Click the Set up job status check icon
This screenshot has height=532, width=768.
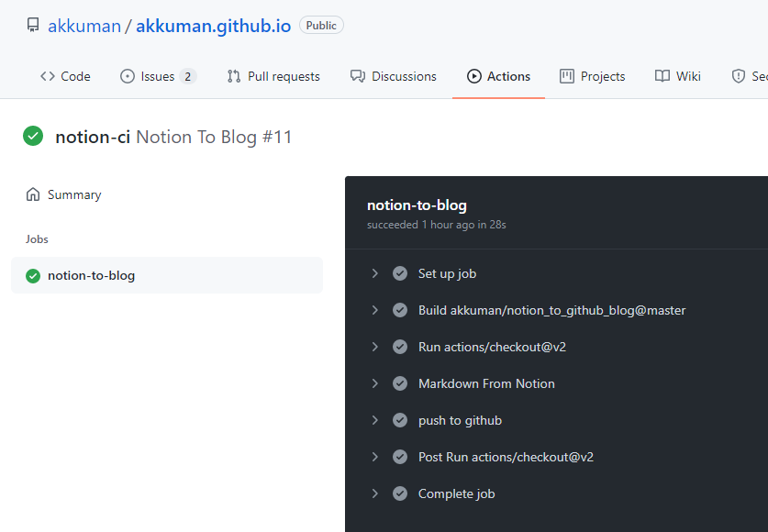(400, 273)
